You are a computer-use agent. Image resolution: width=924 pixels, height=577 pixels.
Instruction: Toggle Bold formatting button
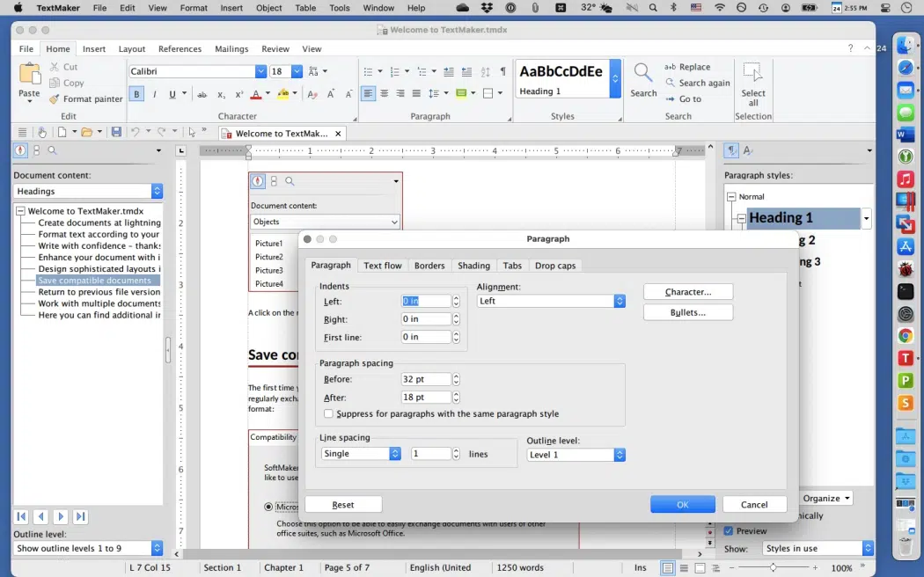click(x=136, y=94)
